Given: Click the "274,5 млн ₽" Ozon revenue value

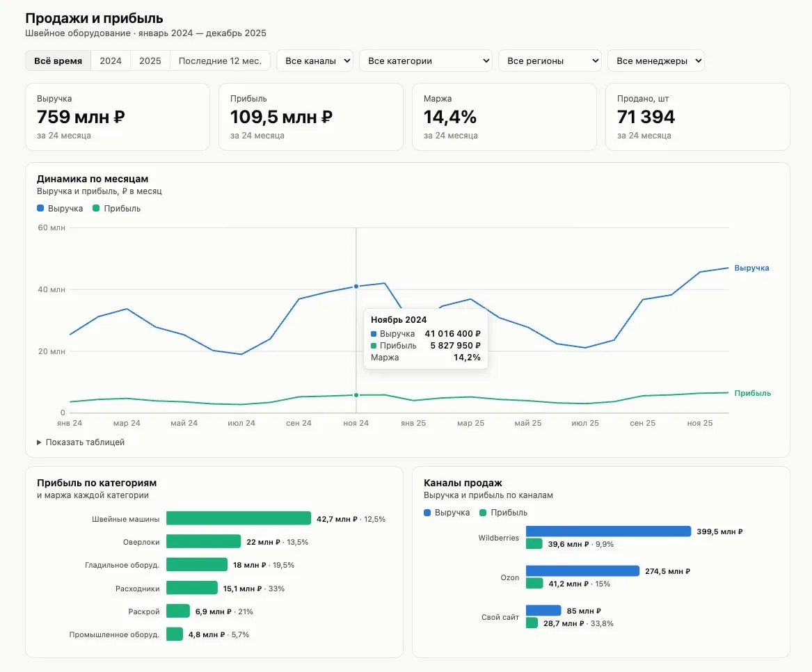Looking at the screenshot, I should pyautogui.click(x=667, y=571).
